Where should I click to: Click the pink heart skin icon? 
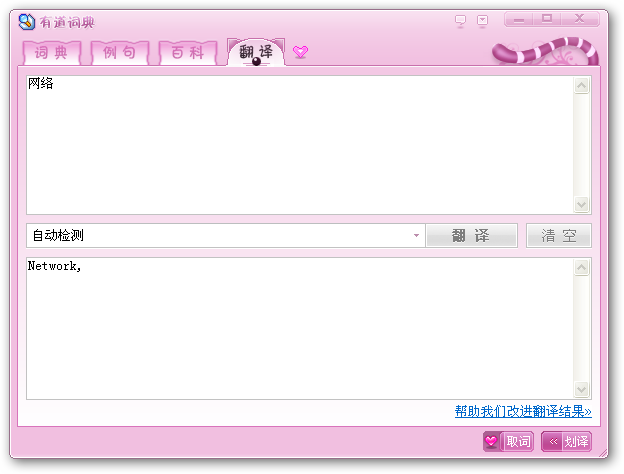coord(300,52)
